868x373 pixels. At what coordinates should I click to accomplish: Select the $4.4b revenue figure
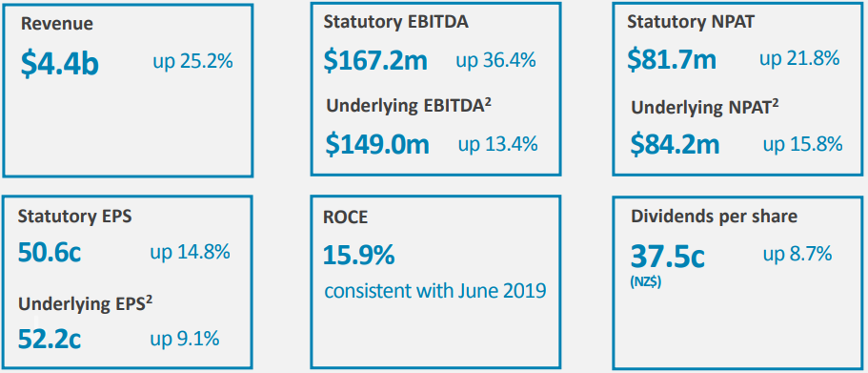pyautogui.click(x=60, y=64)
